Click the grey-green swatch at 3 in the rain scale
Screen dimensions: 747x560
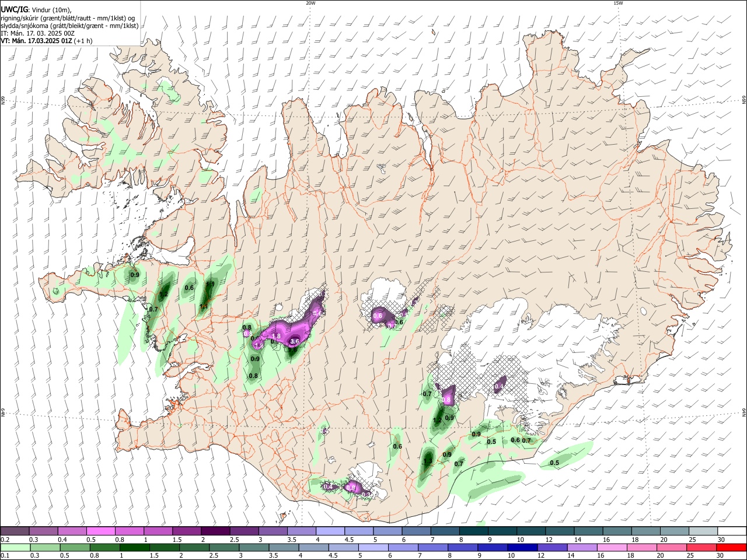(x=254, y=547)
